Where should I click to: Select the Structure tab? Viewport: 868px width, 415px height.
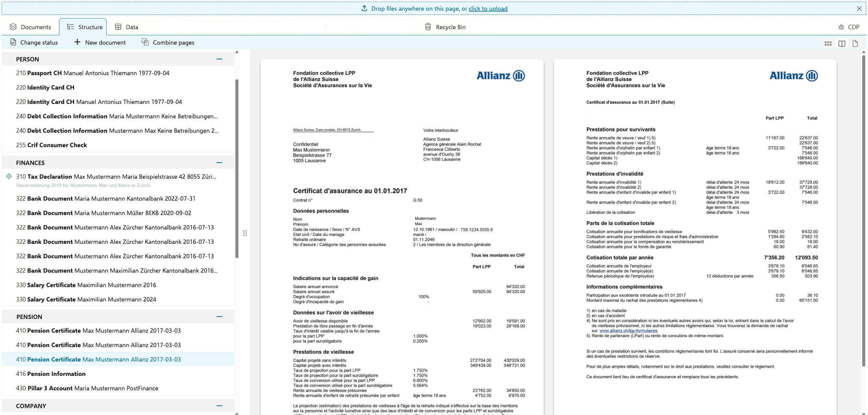coord(83,27)
